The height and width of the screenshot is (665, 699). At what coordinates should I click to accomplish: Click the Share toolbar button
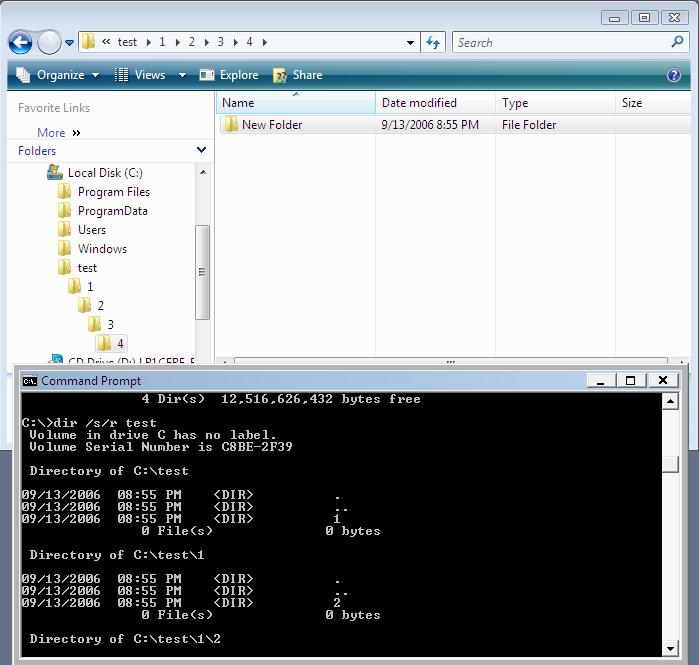(298, 75)
